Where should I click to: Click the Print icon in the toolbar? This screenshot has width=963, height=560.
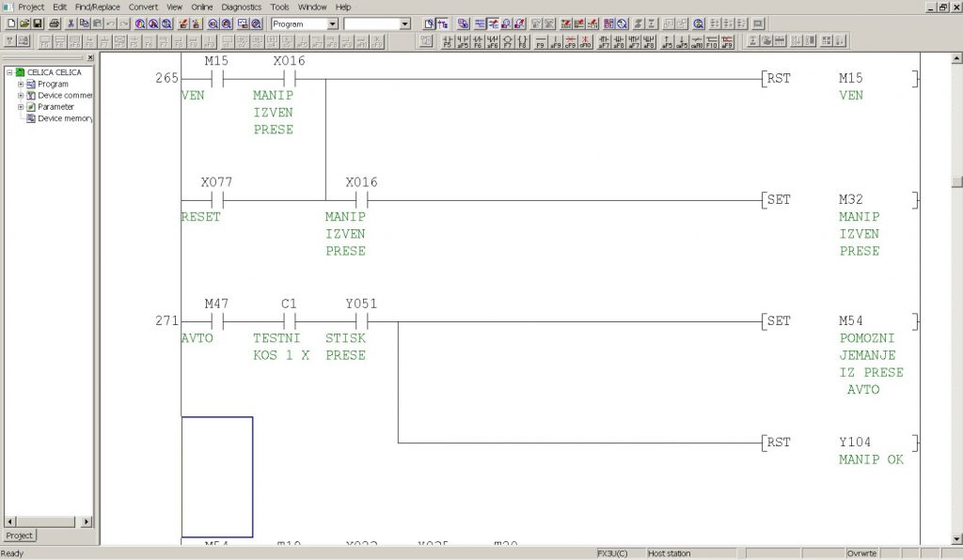[x=55, y=23]
